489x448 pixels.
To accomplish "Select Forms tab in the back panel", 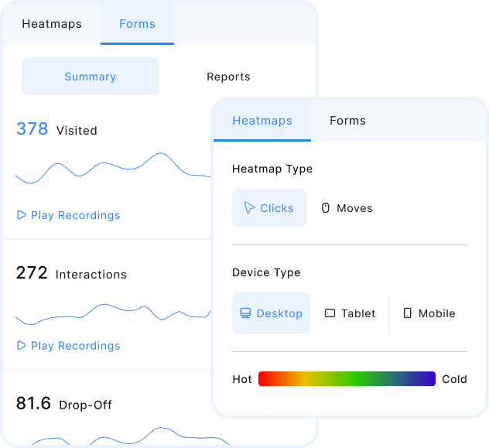I will (137, 24).
